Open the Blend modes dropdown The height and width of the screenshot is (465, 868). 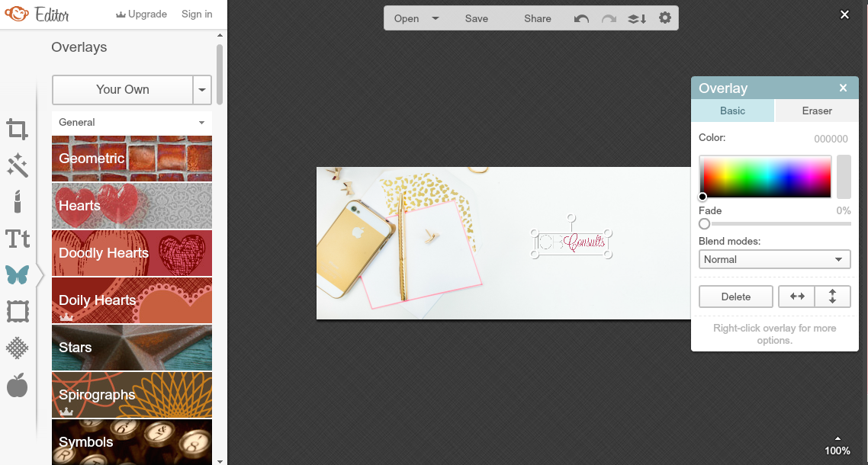[x=774, y=259]
